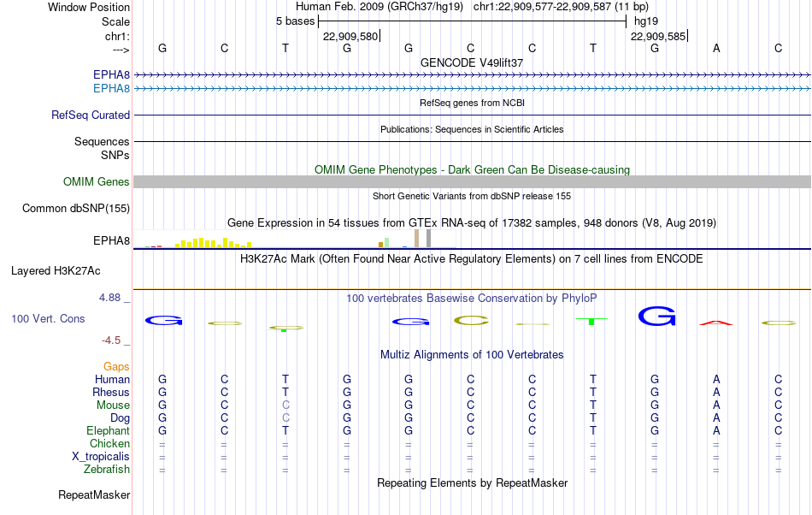
Task: Click the 22,909,585 position marker
Action: tap(658, 36)
